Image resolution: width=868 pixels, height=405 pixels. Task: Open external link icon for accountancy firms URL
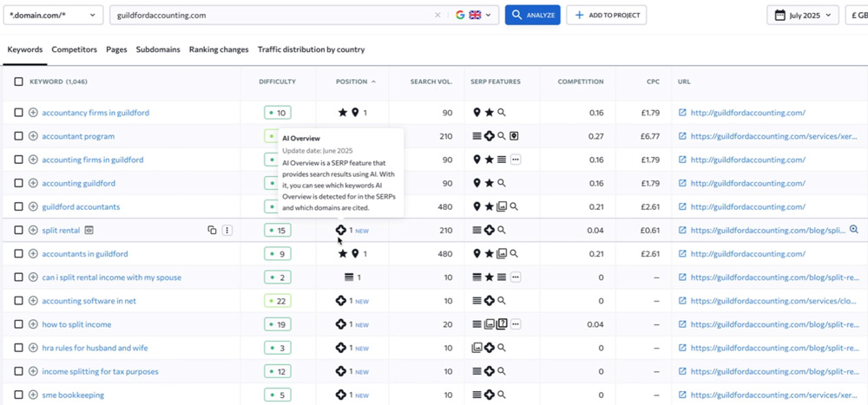coord(682,113)
